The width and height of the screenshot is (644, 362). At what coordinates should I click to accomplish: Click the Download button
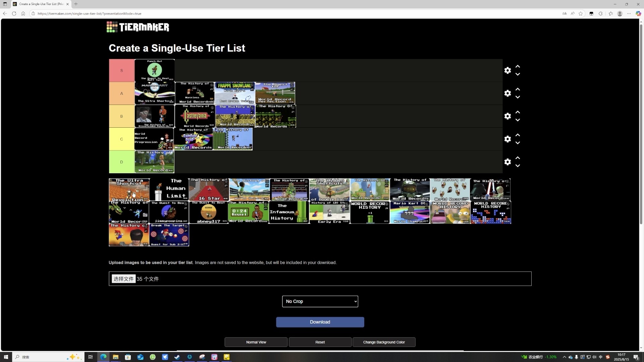[x=320, y=322]
